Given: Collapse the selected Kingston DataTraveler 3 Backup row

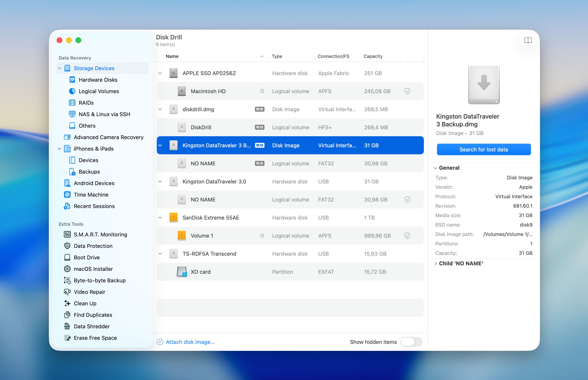Looking at the screenshot, I should click(x=160, y=146).
